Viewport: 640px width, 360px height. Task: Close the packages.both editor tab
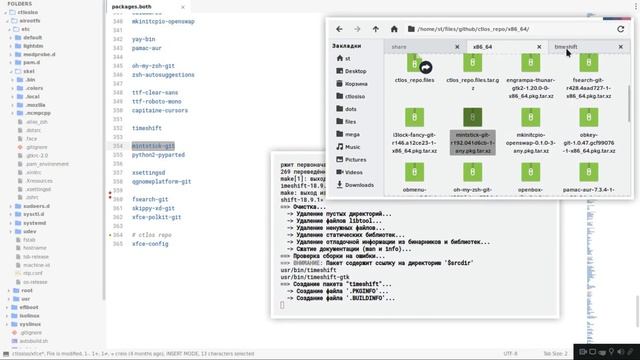(x=183, y=7)
